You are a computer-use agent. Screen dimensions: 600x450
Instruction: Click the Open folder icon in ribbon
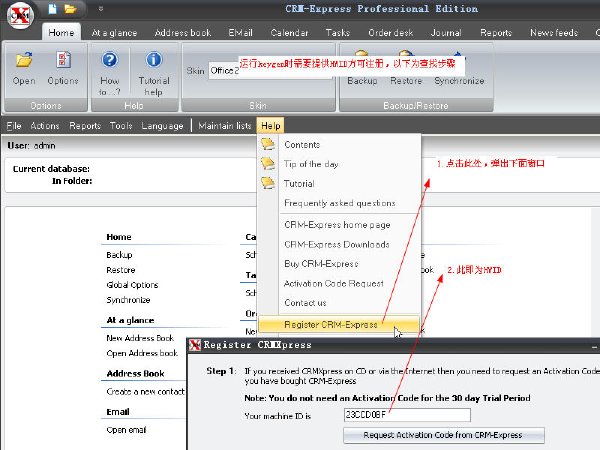point(24,60)
